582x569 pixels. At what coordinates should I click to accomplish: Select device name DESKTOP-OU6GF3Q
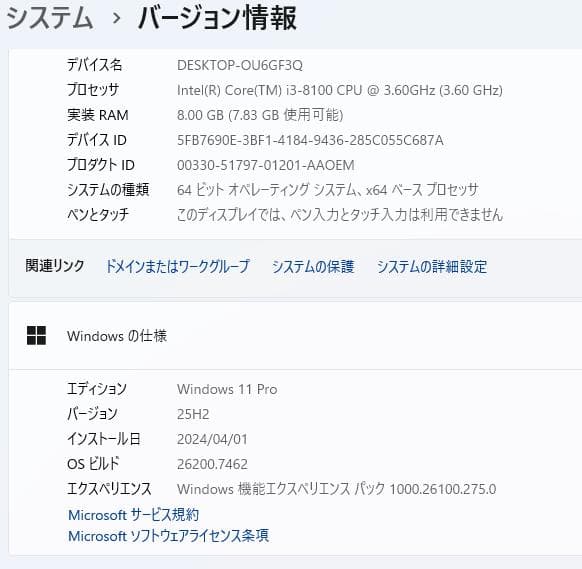[240, 65]
